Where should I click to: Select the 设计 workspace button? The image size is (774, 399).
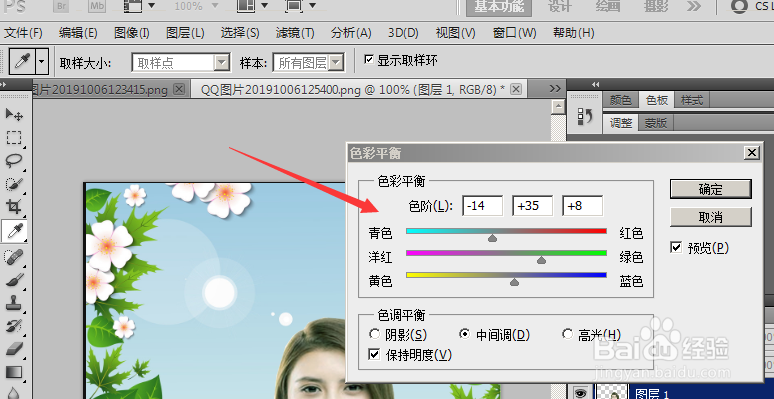pyautogui.click(x=559, y=6)
